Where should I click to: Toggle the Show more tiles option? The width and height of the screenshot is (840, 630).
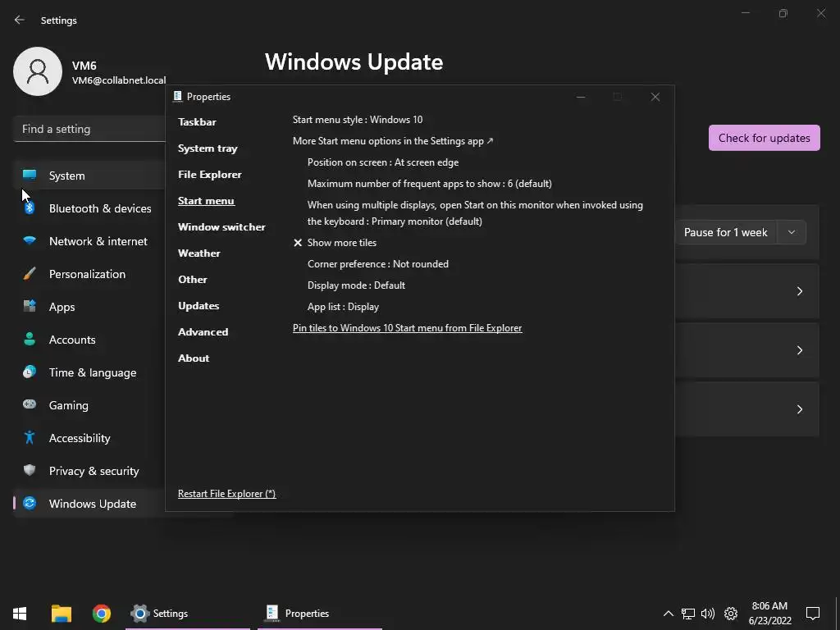335,243
